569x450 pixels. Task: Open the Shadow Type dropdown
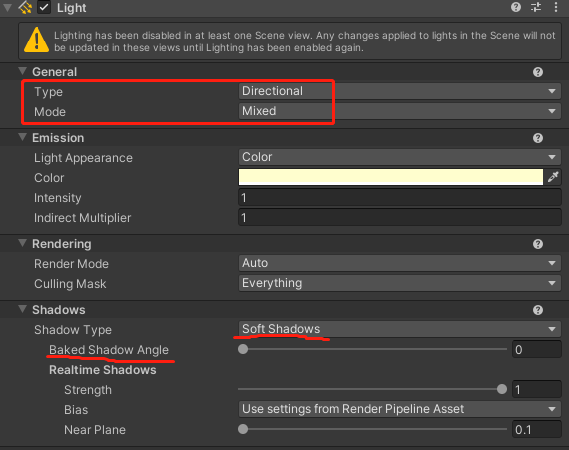pyautogui.click(x=400, y=329)
